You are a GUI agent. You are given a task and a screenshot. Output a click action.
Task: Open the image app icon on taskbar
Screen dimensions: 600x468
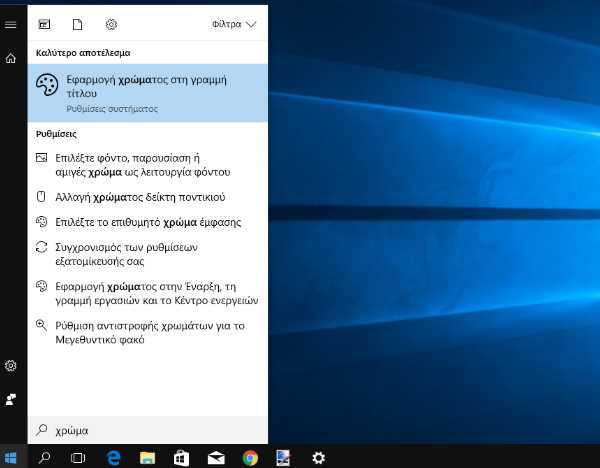(x=283, y=458)
